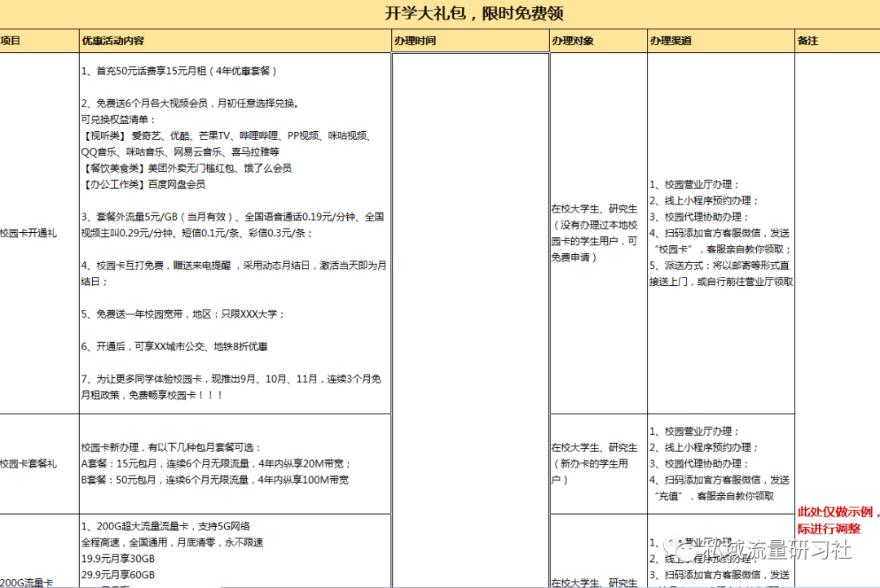
Task: Click "1、校园营业厅办理；" in the 校园卡开通礼 row
Action: pos(695,185)
